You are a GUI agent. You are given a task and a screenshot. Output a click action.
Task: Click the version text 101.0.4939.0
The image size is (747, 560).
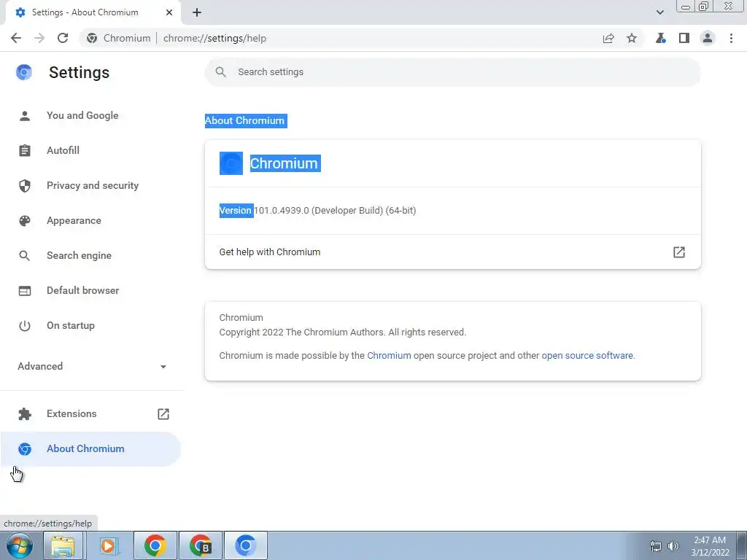[282, 211]
